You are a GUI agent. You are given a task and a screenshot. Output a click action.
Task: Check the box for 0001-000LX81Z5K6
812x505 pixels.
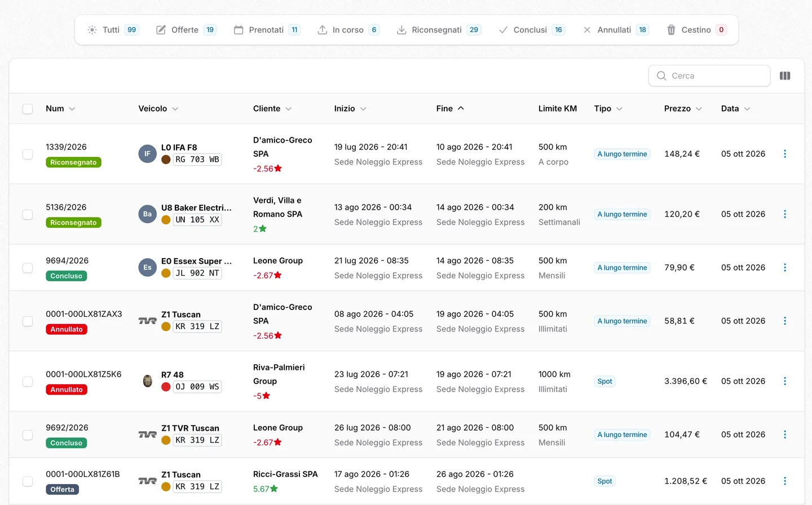[28, 381]
